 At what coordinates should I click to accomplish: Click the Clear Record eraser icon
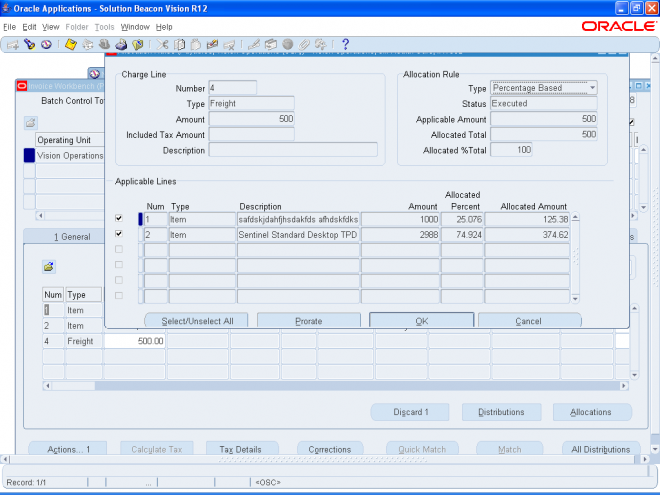(x=212, y=44)
